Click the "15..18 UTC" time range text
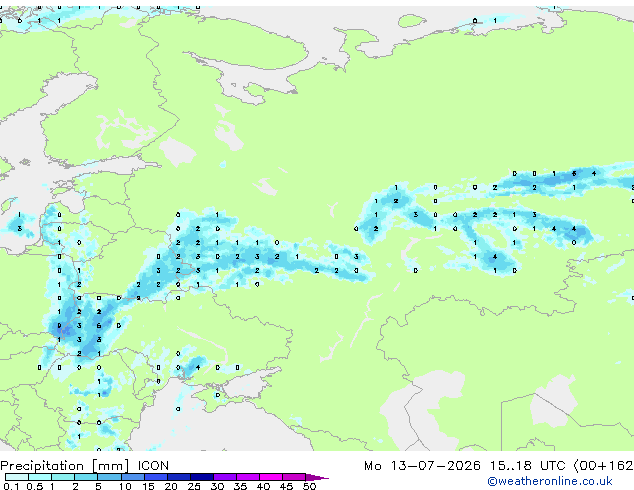The image size is (634, 490). pyautogui.click(x=527, y=466)
